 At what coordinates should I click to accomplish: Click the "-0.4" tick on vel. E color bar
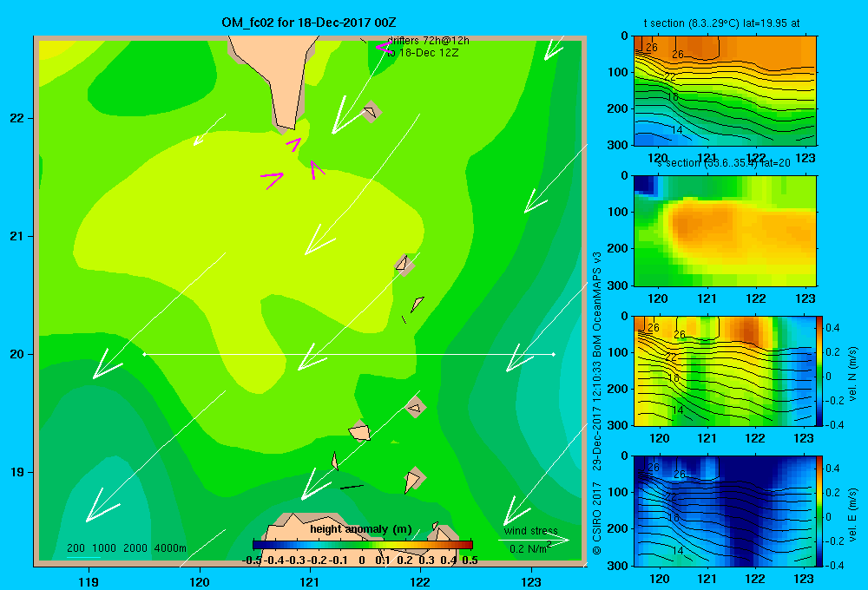(x=833, y=565)
